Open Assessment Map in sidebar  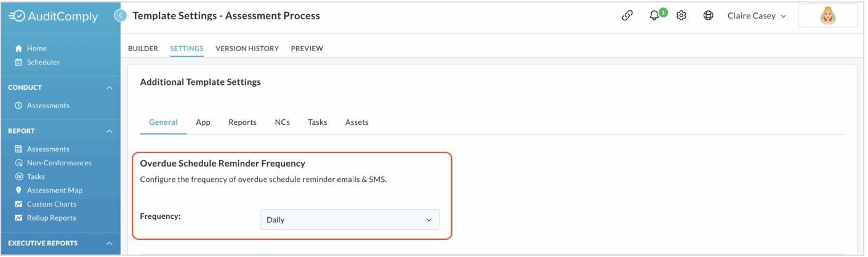tap(49, 191)
